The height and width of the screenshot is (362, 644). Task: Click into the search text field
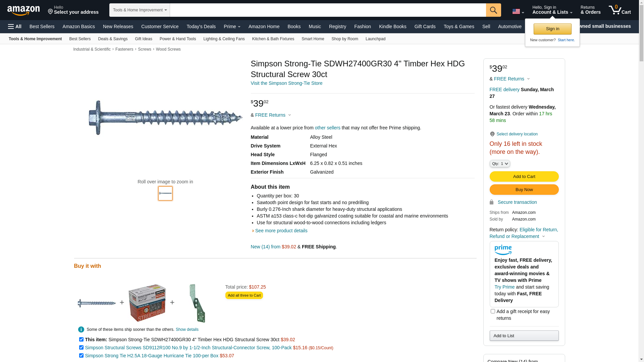click(x=327, y=10)
